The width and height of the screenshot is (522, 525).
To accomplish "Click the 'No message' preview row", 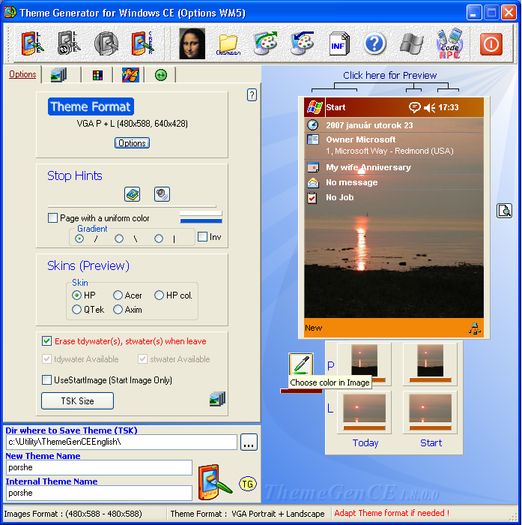I will click(352, 182).
